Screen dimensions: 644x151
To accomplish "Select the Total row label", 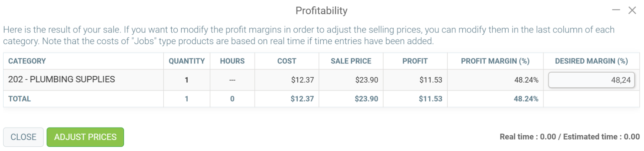I will point(19,99).
